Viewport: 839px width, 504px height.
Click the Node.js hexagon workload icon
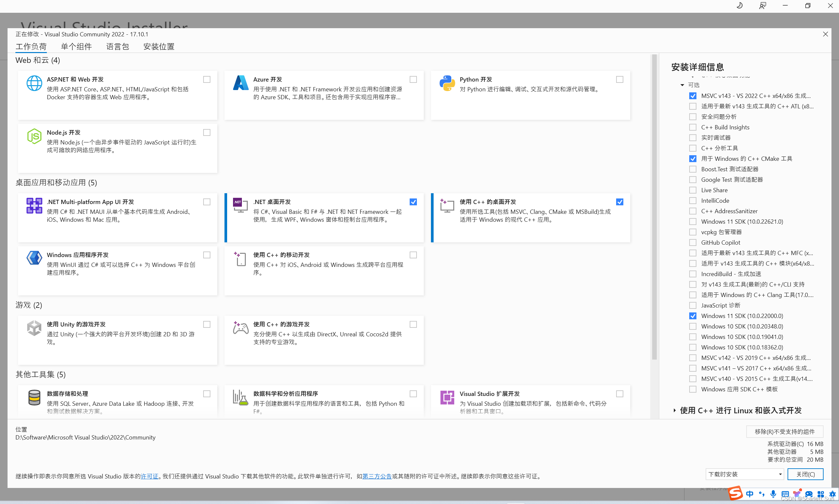click(x=34, y=136)
